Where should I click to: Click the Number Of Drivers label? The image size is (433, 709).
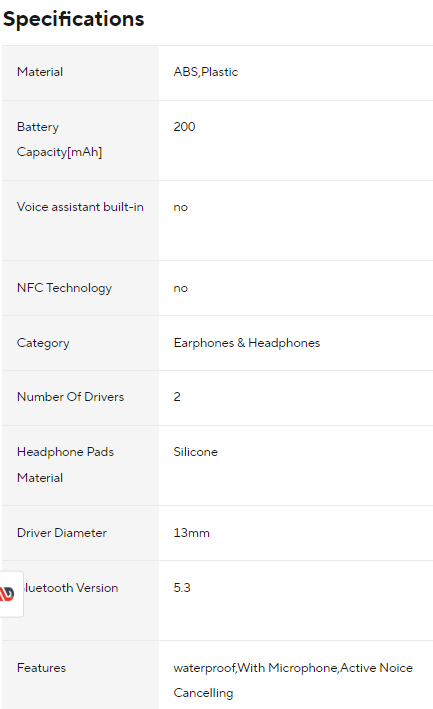click(x=71, y=397)
